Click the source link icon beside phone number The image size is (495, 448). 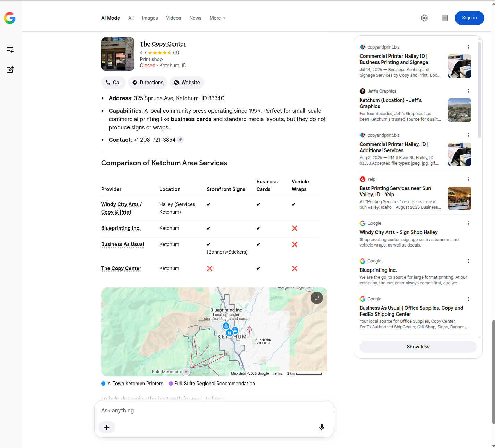[x=180, y=140]
